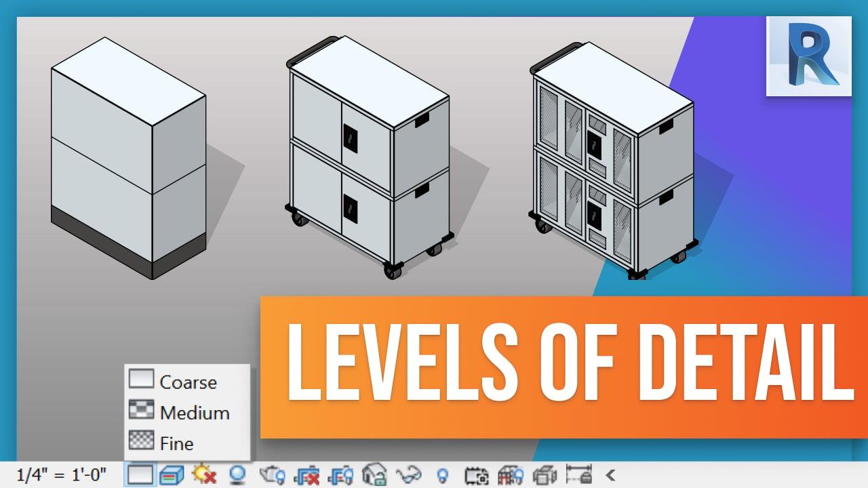The width and height of the screenshot is (868, 488).
Task: Toggle Show Analytical Model icon
Action: (x=510, y=475)
